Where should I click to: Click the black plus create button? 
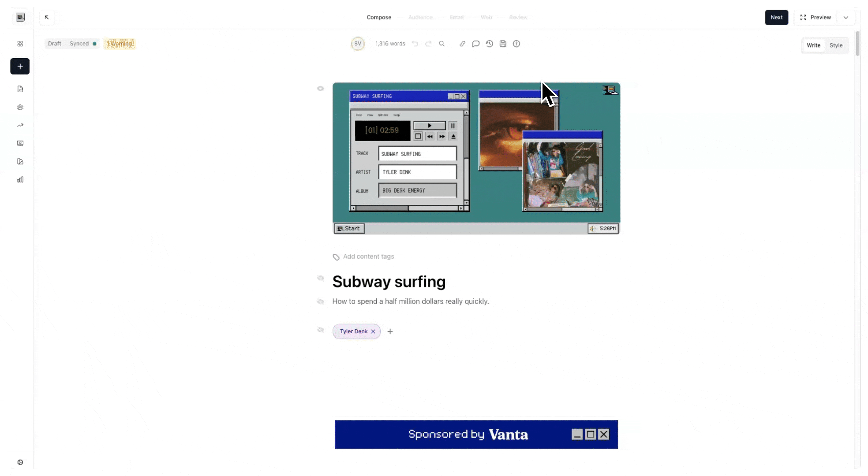(20, 67)
